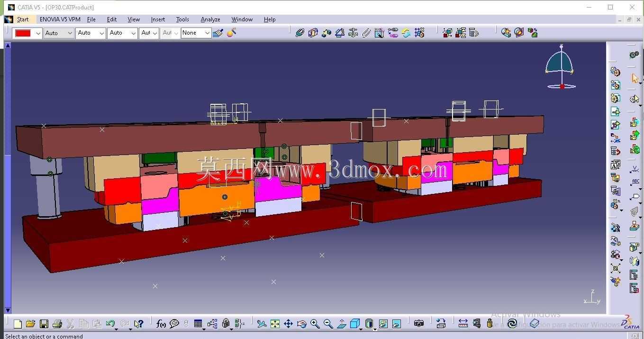Restore the inner OP30.CATProduct document window

coord(629,19)
